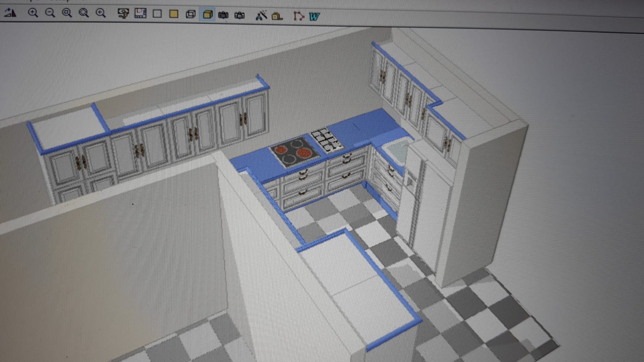The height and width of the screenshot is (362, 644).
Task: Click the rotate view triangle icon
Action: [10, 12]
